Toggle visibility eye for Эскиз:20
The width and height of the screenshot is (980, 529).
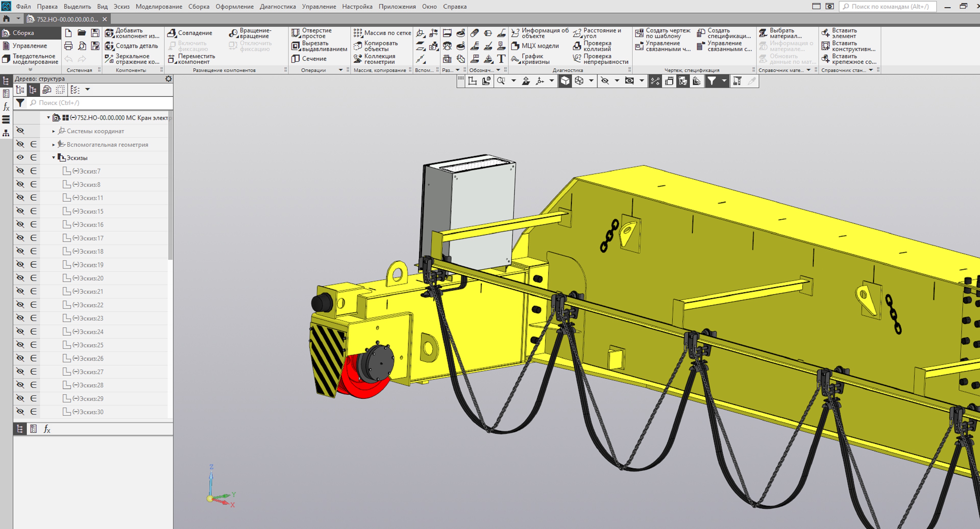tap(20, 278)
